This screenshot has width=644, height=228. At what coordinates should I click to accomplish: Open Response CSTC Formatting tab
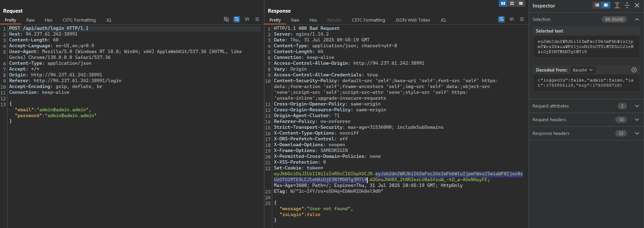(x=368, y=20)
